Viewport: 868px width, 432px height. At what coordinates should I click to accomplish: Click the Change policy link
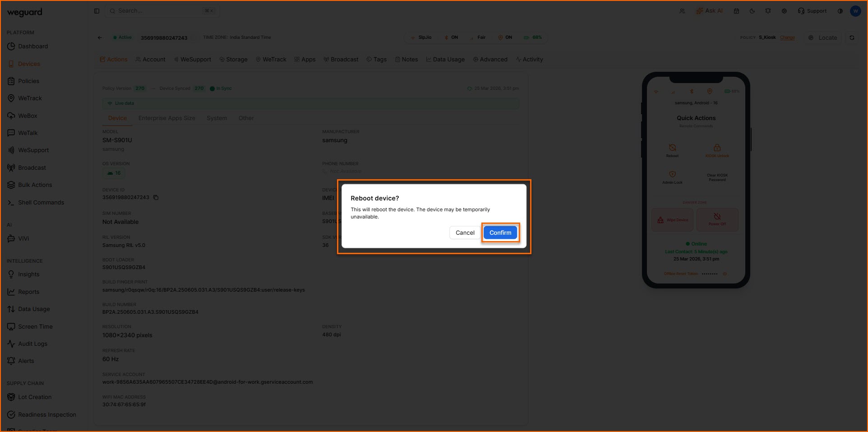(x=787, y=37)
